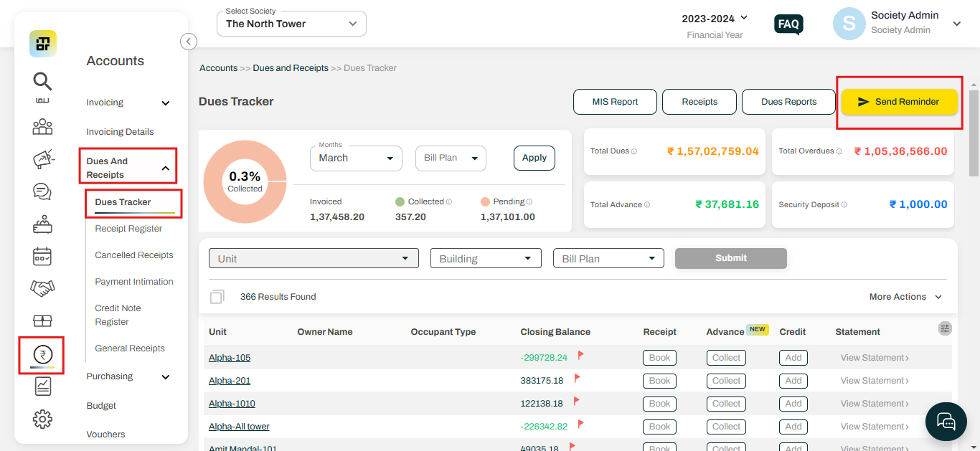The image size is (980, 451).
Task: Open the megaphone announcements icon
Action: pyautogui.click(x=42, y=159)
